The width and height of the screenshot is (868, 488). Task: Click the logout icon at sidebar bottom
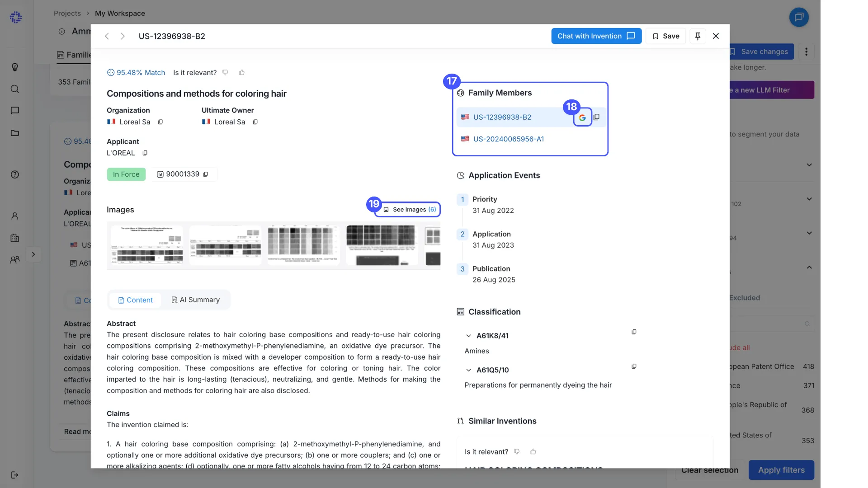[x=15, y=475]
